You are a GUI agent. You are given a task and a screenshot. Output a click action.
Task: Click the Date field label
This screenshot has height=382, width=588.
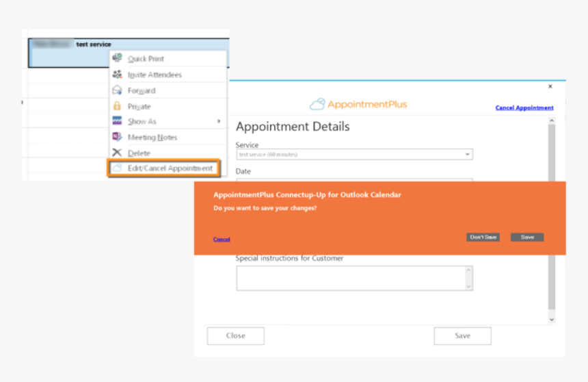tap(243, 171)
